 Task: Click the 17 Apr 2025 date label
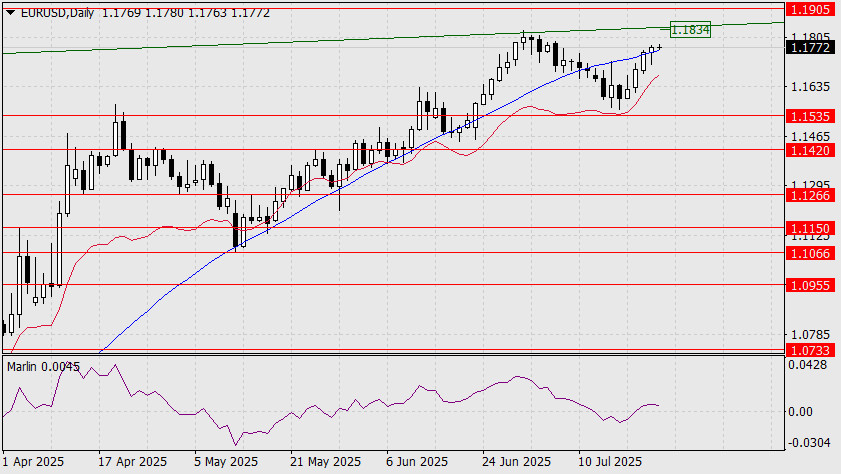132,462
